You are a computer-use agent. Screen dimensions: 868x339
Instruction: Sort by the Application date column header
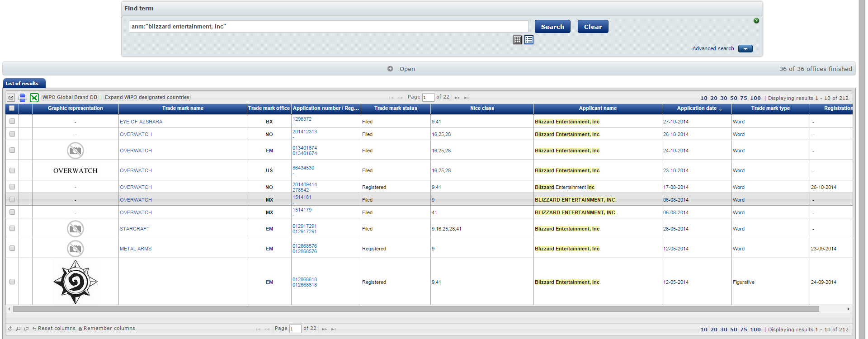697,108
